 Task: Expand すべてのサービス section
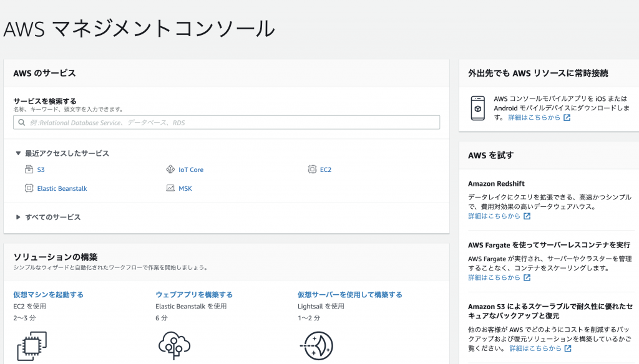[x=18, y=217]
